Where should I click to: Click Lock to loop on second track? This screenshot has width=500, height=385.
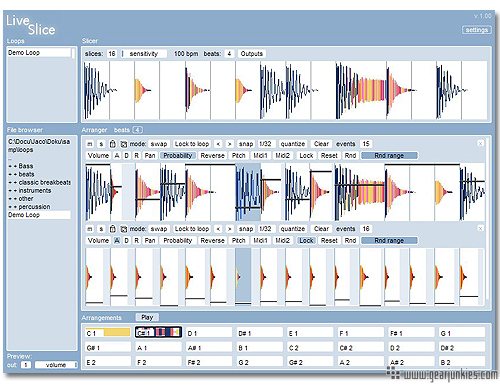192,229
